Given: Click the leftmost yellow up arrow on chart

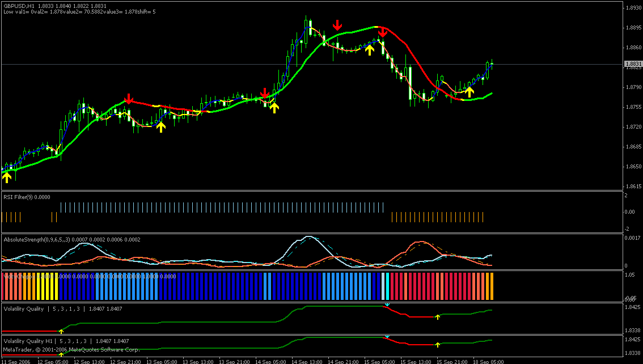Looking at the screenshot, I should pyautogui.click(x=7, y=177).
